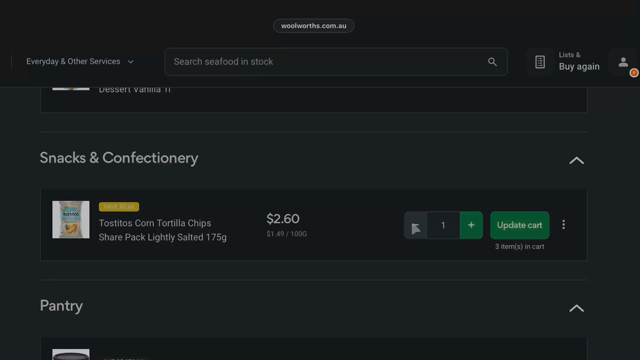Click Update cart for Tostitos chips
Viewport: 640px width, 360px height.
pos(519,225)
